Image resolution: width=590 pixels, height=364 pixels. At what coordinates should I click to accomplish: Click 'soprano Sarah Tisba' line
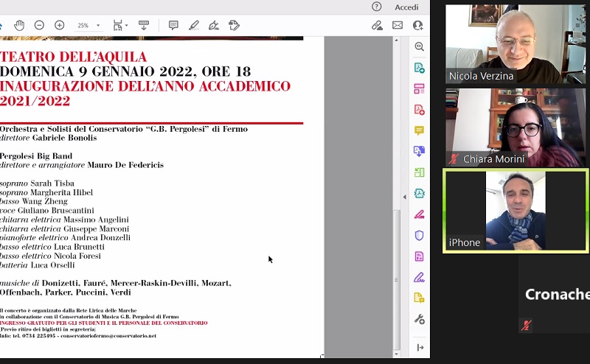(38, 183)
